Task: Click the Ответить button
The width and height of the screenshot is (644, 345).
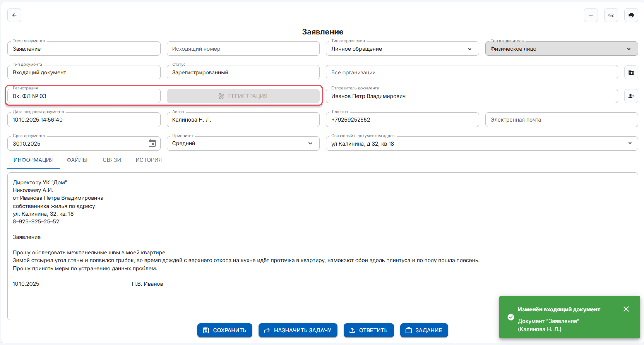Action: (368, 330)
